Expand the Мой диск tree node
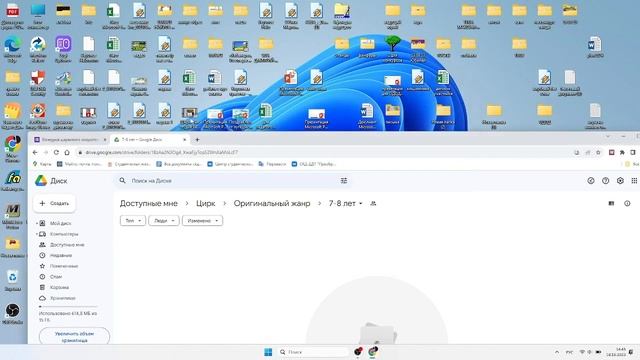The height and width of the screenshot is (360, 640). (36, 223)
